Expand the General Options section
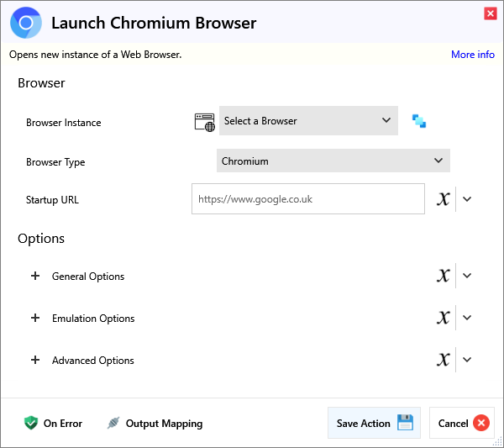Screen dimensions: 504x448 pos(35,276)
